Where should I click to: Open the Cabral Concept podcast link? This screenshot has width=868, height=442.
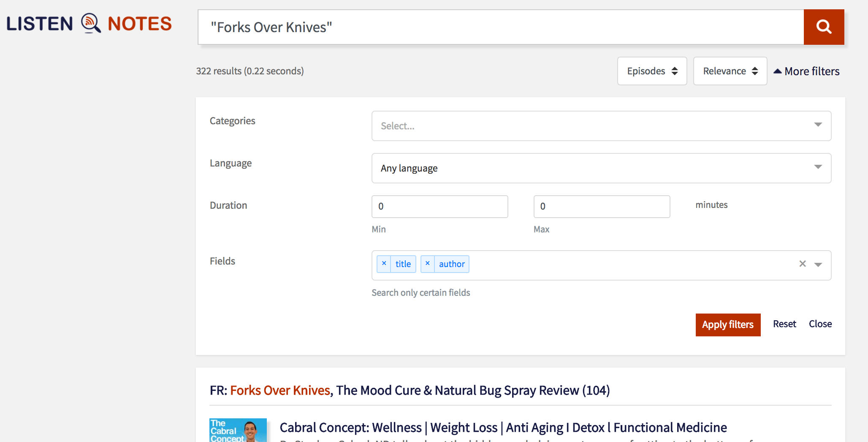tap(503, 428)
